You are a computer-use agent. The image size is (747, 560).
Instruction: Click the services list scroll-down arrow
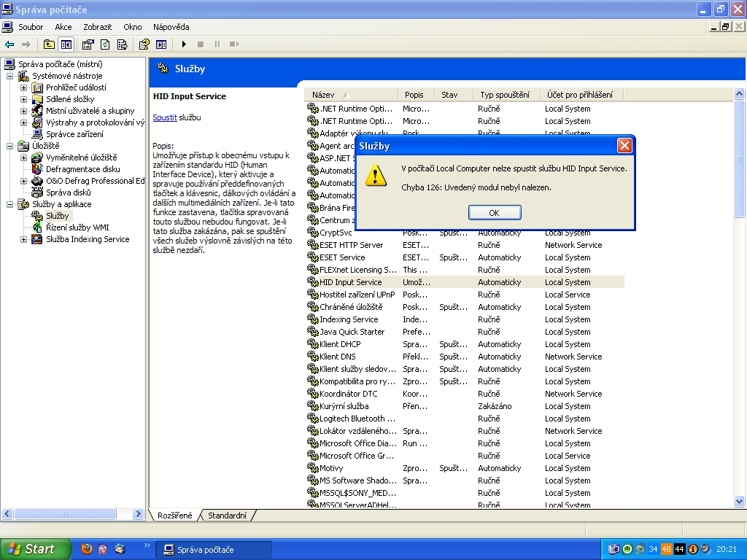tap(739, 502)
